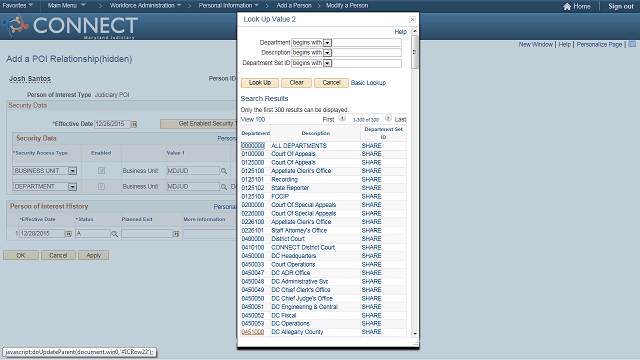Open the Main Menu dropdown
640x360 pixels.
[66, 5]
